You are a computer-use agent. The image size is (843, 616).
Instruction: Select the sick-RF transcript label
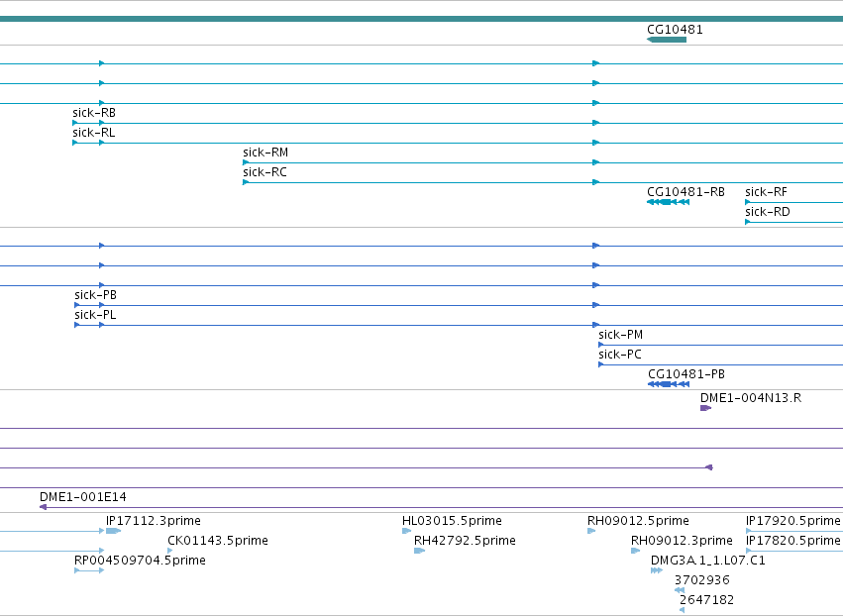pos(766,192)
